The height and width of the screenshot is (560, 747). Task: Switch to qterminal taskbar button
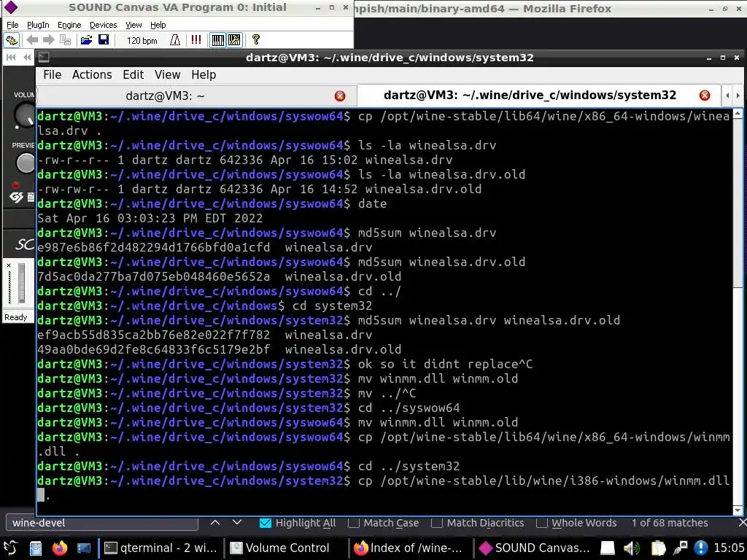coord(160,548)
